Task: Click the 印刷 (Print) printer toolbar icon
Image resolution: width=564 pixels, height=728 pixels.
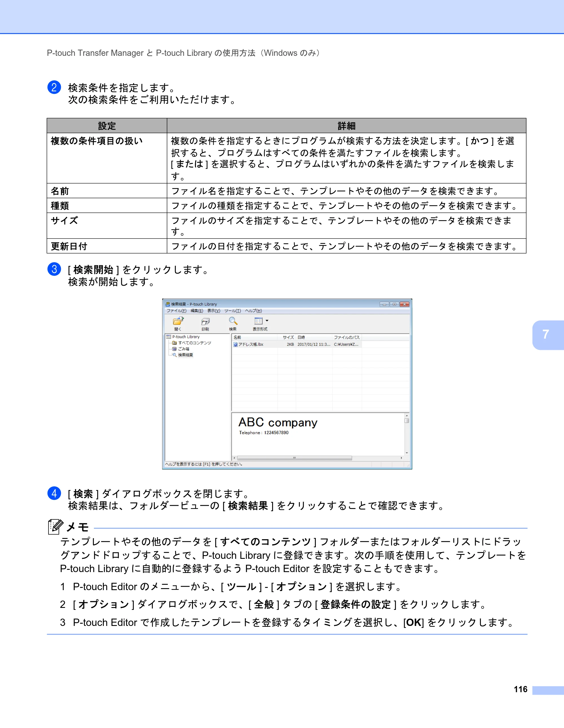Action: pyautogui.click(x=205, y=321)
